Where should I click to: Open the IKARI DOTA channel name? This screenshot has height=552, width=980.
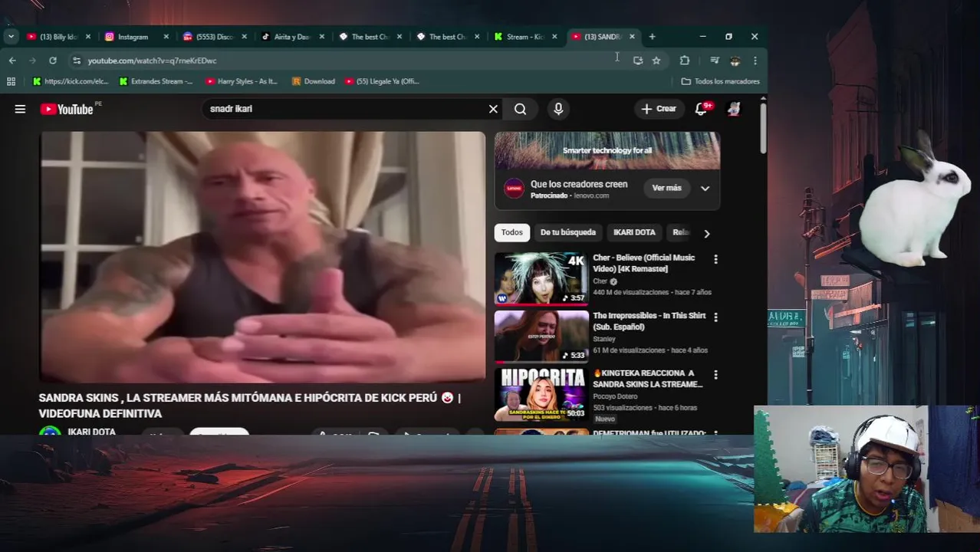click(x=92, y=432)
